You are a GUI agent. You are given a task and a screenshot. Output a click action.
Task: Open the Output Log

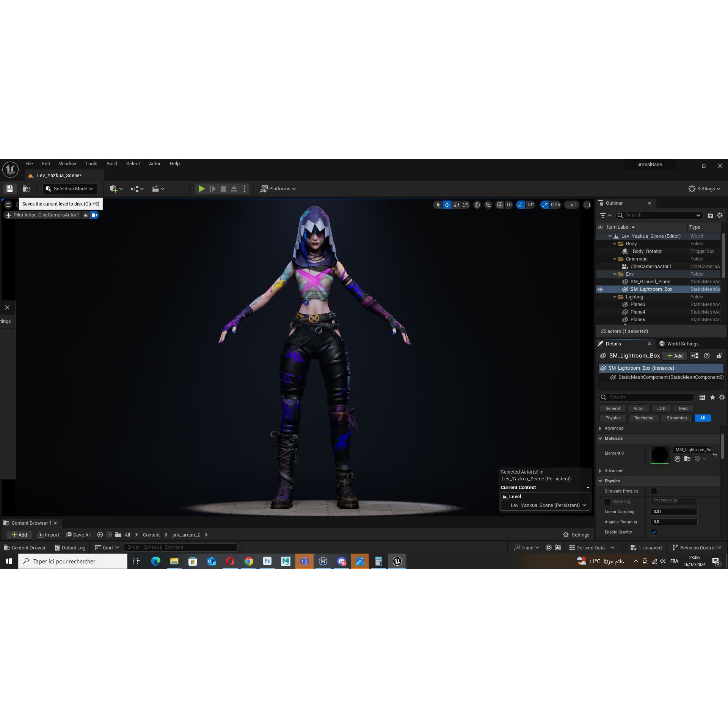(x=70, y=548)
